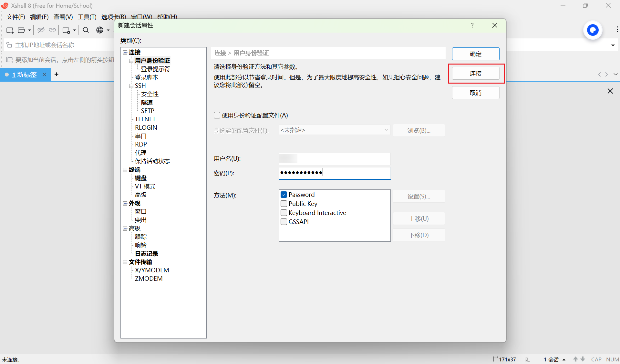
Task: Click the session properties gear icon
Action: [x=66, y=30]
